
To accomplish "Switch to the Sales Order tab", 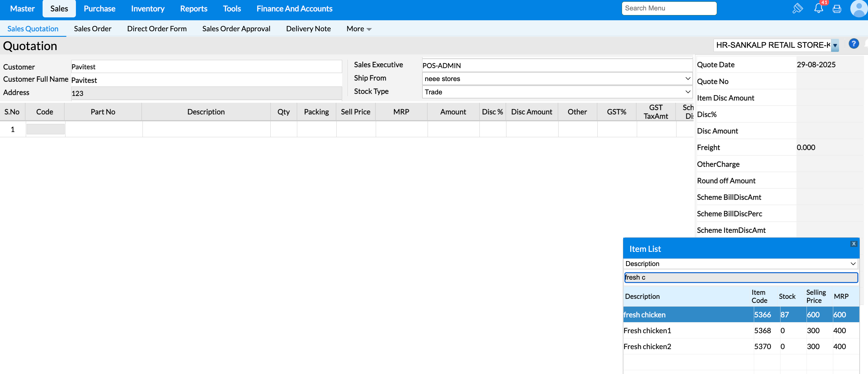I will [92, 29].
